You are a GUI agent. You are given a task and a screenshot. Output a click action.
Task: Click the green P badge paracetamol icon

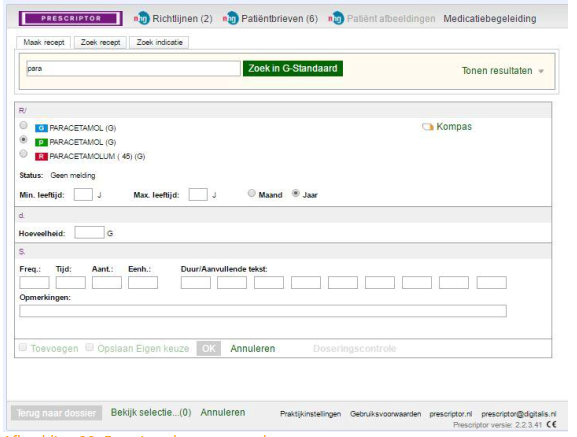pyautogui.click(x=41, y=142)
